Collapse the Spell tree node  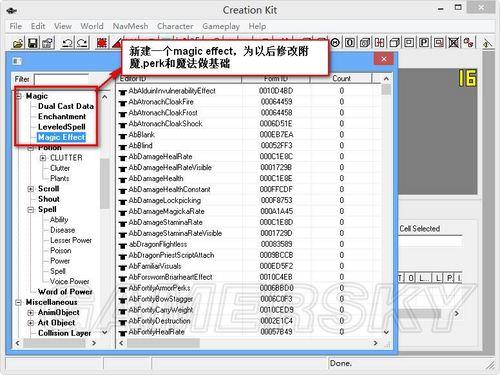click(x=31, y=210)
